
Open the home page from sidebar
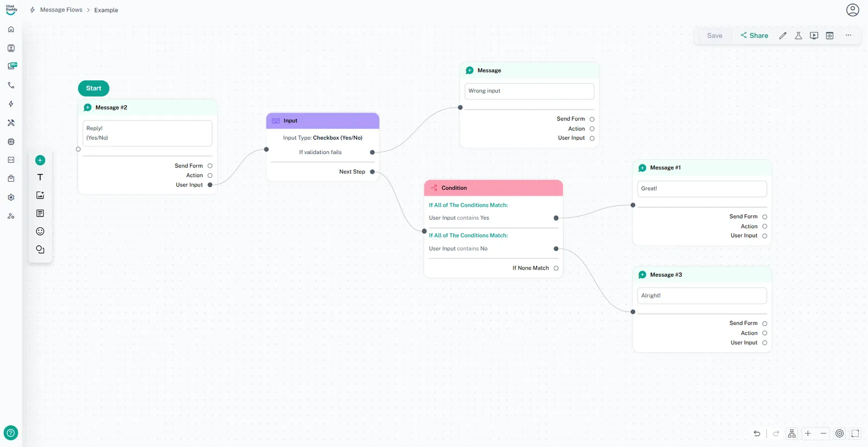(x=11, y=29)
